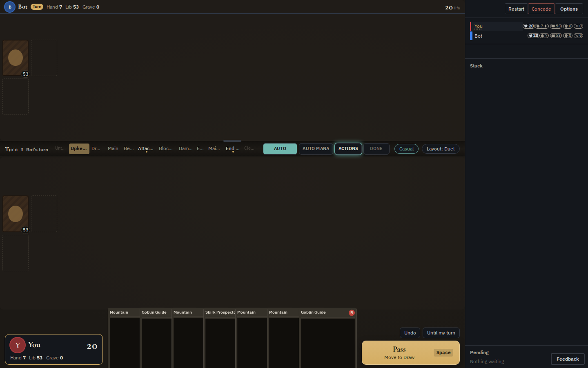Viewport: 588px width, 368px height.
Task: Click the exile X pill in Bot row
Action: point(578,36)
